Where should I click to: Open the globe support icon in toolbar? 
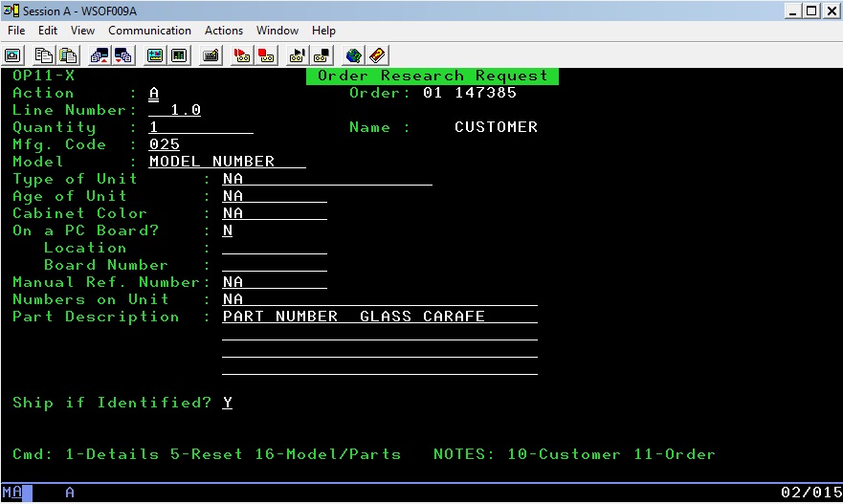[x=354, y=55]
